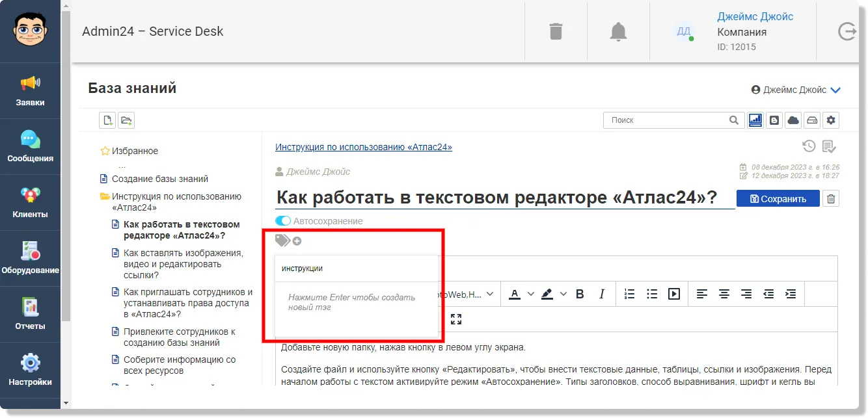
Task: Insert a numbered list
Action: point(629,294)
